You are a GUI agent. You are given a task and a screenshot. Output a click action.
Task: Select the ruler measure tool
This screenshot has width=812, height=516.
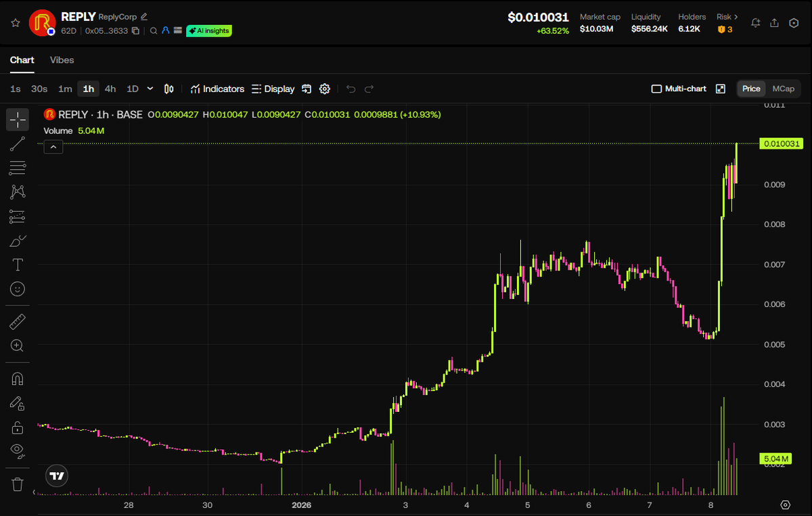click(x=18, y=321)
